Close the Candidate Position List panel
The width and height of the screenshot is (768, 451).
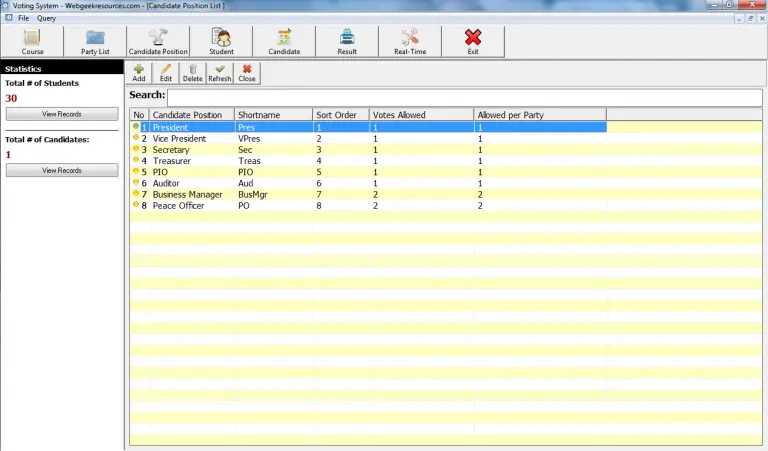[246, 72]
